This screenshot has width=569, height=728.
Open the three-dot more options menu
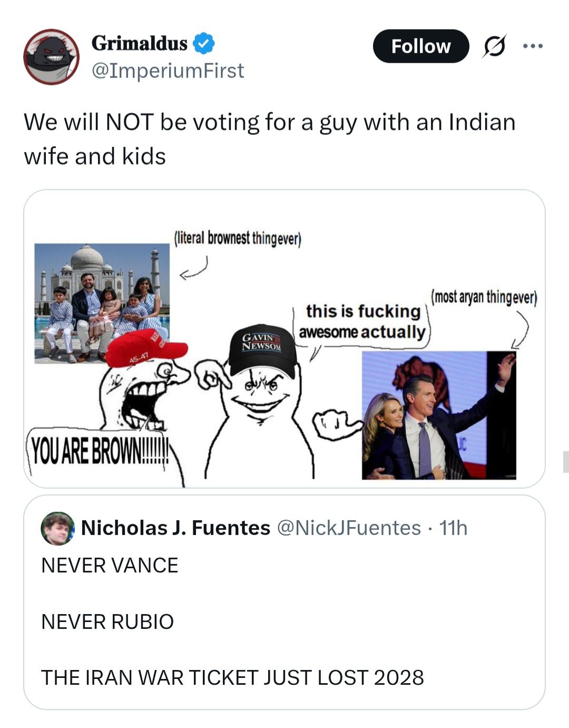pos(533,46)
